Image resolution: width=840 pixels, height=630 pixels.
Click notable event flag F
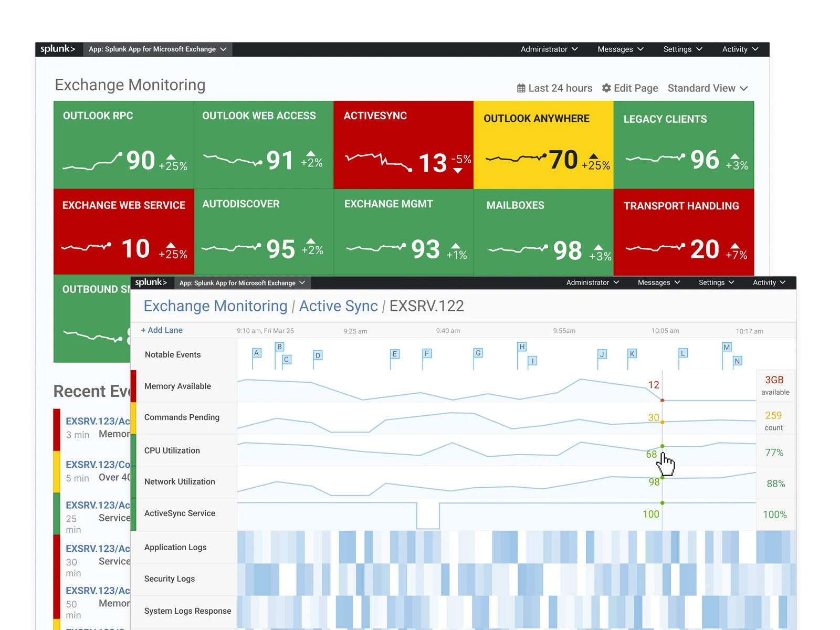[427, 353]
